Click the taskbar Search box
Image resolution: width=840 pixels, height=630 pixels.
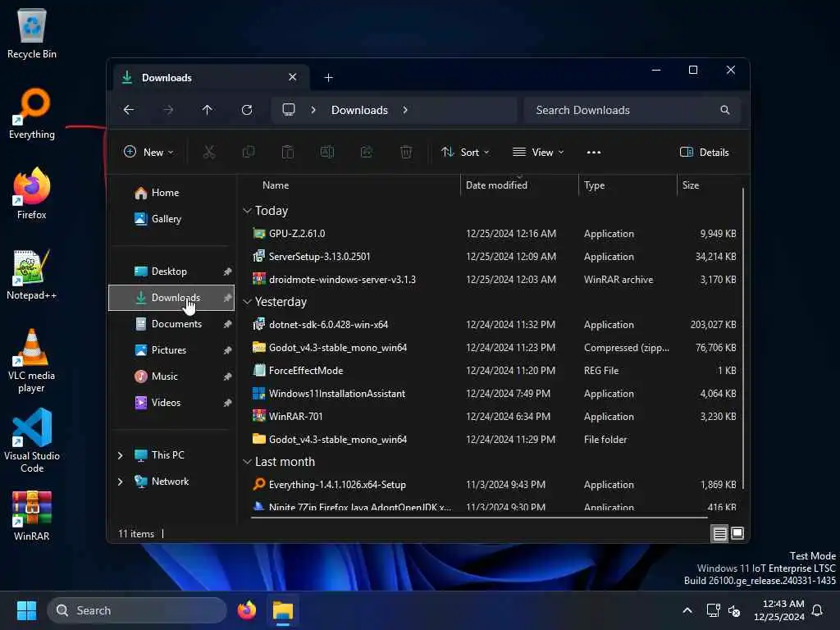click(x=137, y=610)
